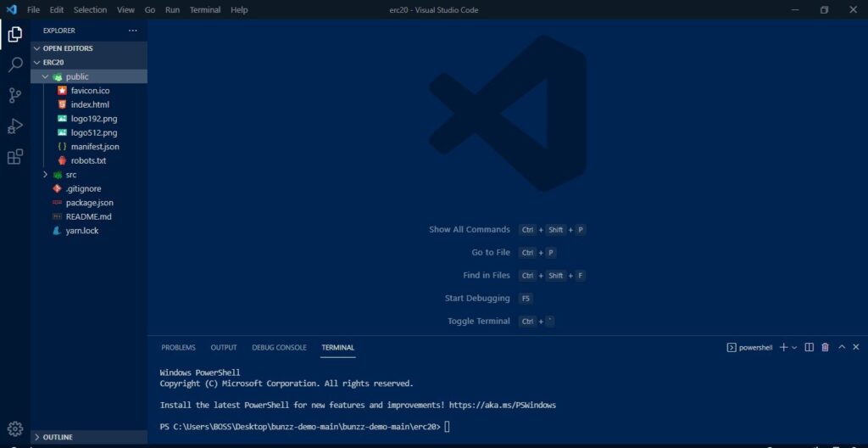
Task: Close the terminal panel with X
Action: pyautogui.click(x=856, y=347)
